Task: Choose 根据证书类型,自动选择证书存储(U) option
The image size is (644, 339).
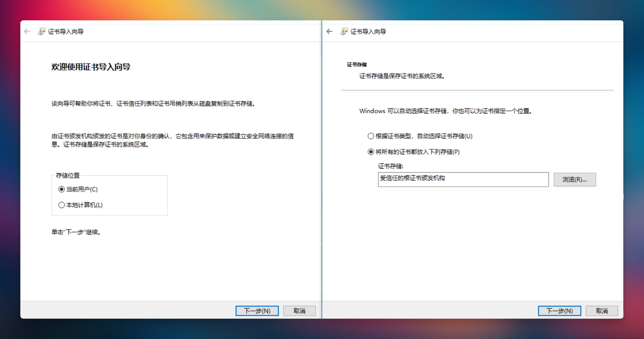Action: point(371,136)
